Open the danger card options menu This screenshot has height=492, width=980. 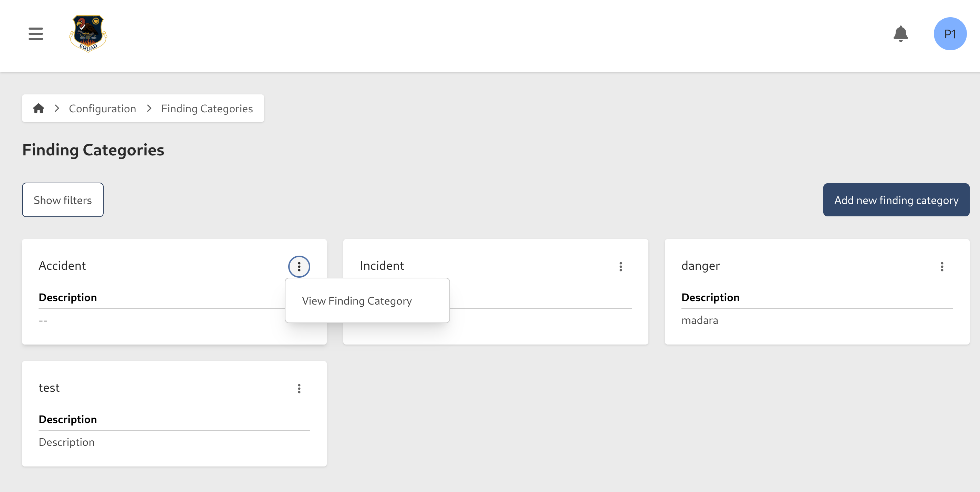pos(942,266)
